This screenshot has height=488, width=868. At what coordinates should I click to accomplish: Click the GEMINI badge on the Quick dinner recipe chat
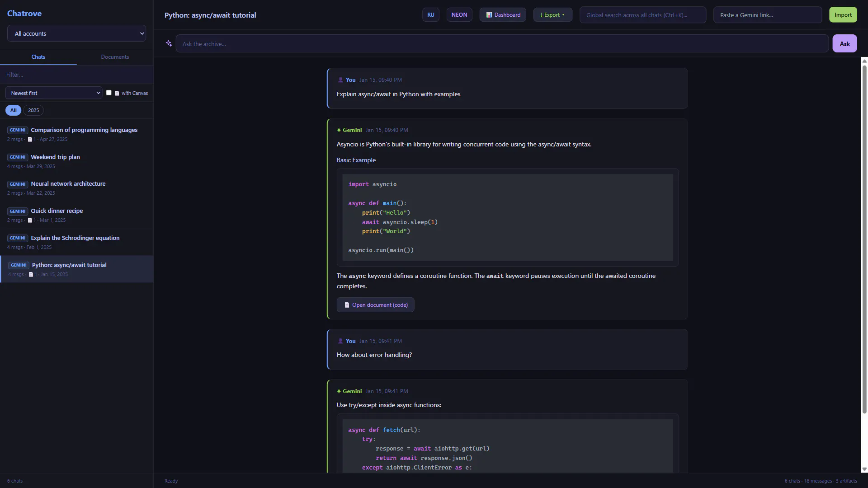[18, 211]
